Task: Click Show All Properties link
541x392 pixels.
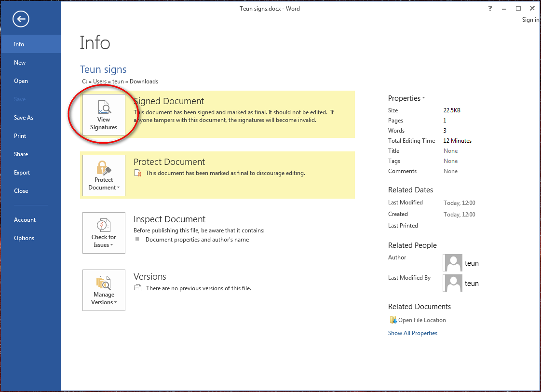Action: (413, 333)
